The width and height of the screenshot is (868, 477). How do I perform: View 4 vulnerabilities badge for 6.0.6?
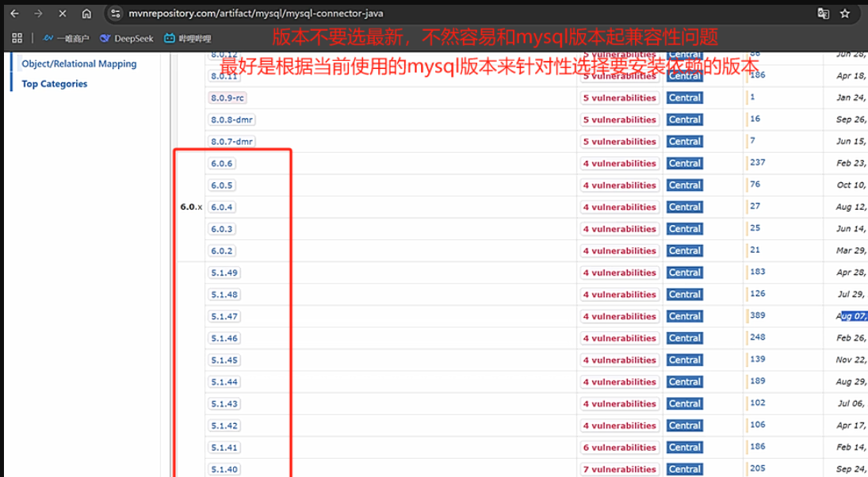pos(619,163)
